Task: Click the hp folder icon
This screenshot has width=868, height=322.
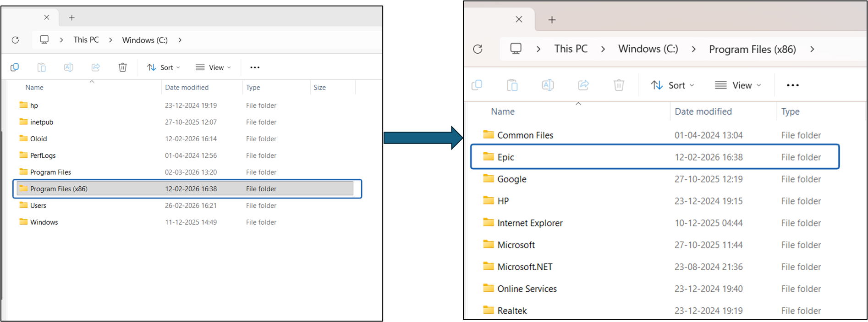Action: click(23, 105)
